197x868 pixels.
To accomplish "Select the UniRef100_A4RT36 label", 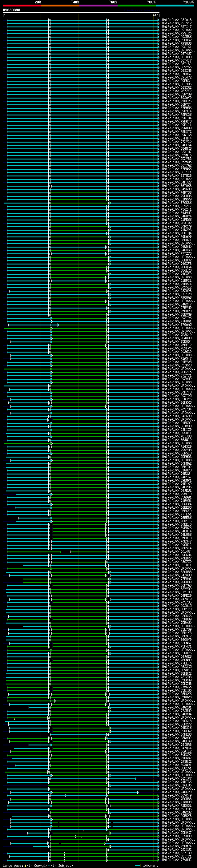I will coord(177,192).
